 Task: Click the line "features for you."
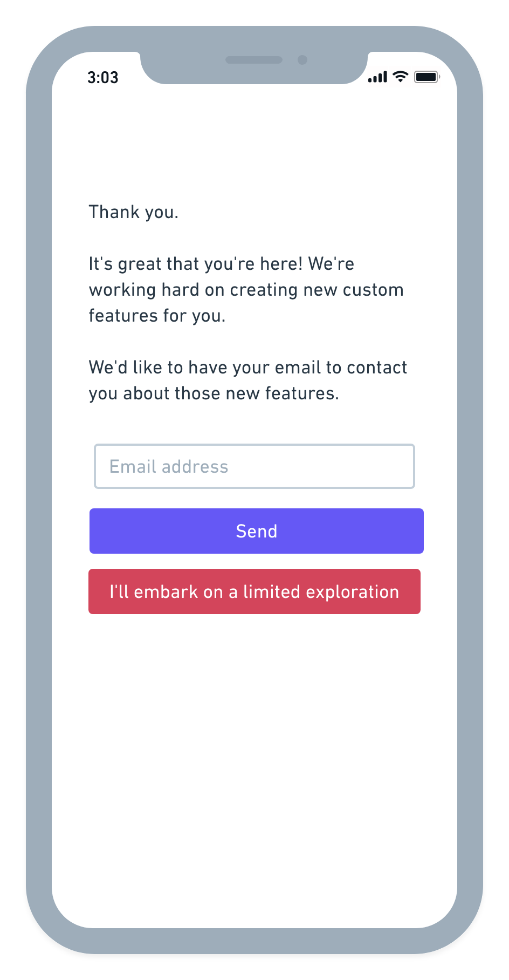(x=157, y=316)
